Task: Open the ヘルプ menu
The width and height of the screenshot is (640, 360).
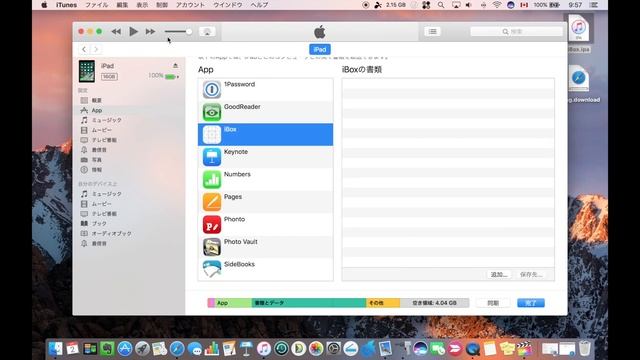Action: point(259,5)
